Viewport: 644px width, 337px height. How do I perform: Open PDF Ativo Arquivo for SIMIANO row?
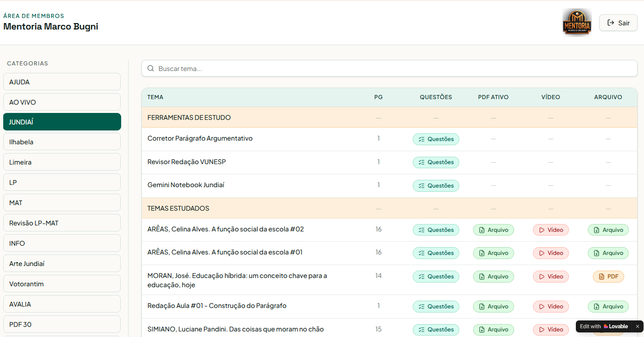click(493, 330)
